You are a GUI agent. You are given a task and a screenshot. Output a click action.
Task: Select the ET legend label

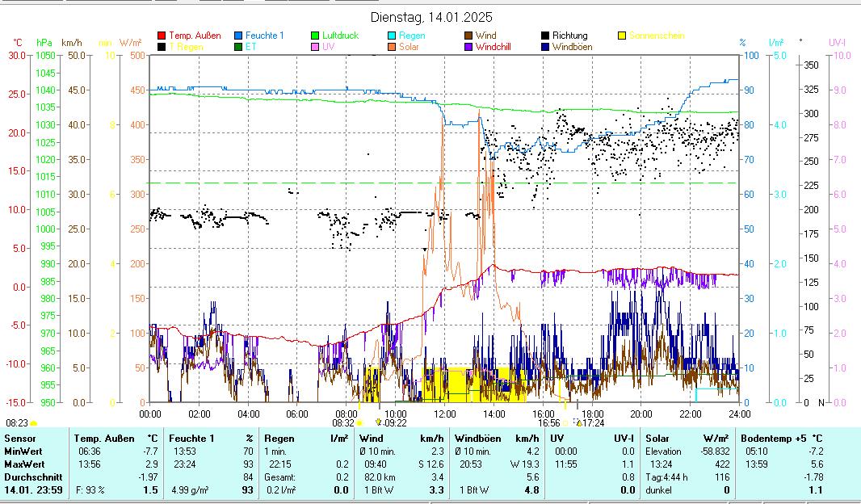(x=250, y=47)
